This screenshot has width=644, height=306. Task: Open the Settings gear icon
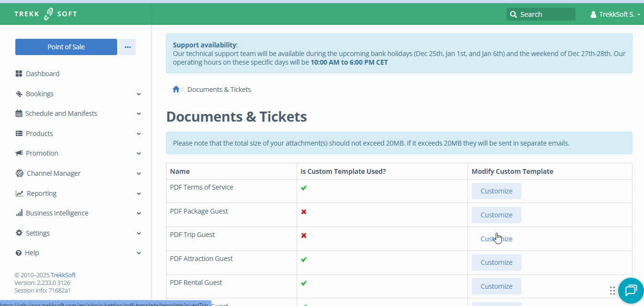point(19,233)
